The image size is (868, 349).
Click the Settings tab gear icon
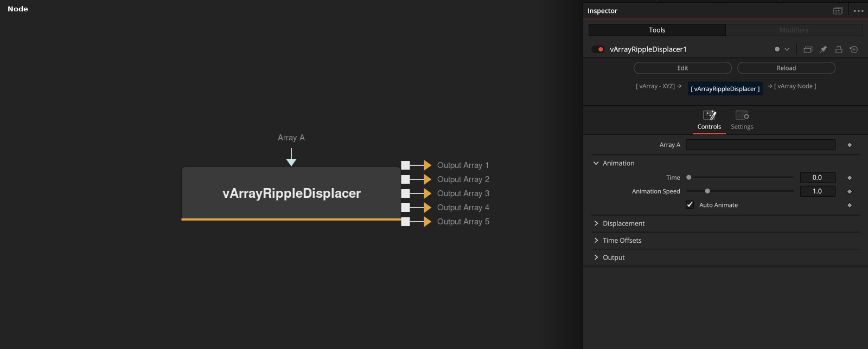pos(742,115)
